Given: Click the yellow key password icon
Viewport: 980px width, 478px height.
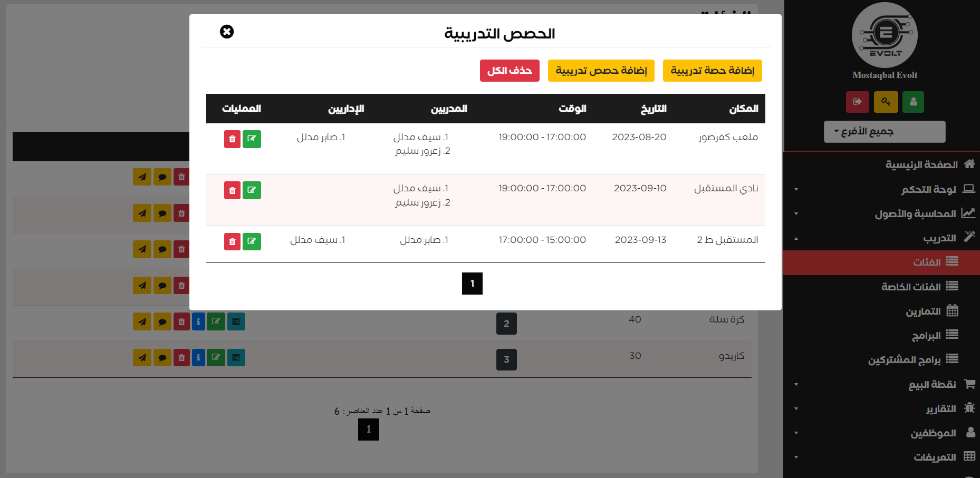Looking at the screenshot, I should pos(886,102).
